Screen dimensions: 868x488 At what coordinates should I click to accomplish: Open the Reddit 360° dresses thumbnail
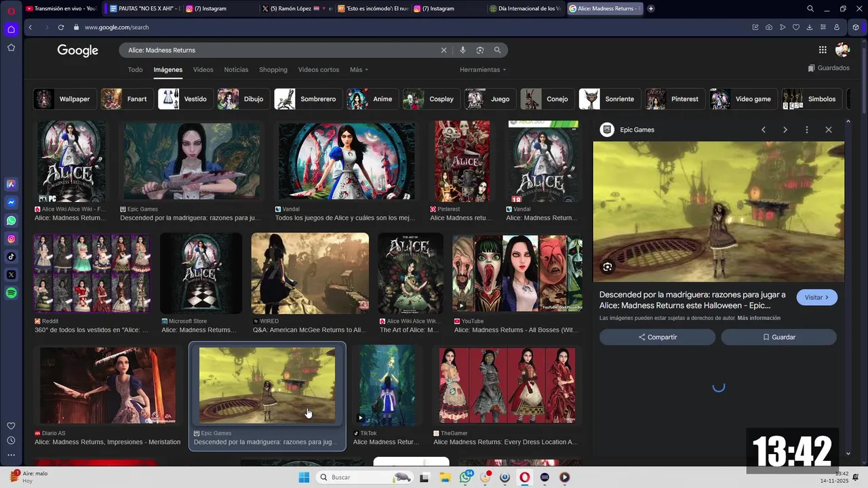92,273
